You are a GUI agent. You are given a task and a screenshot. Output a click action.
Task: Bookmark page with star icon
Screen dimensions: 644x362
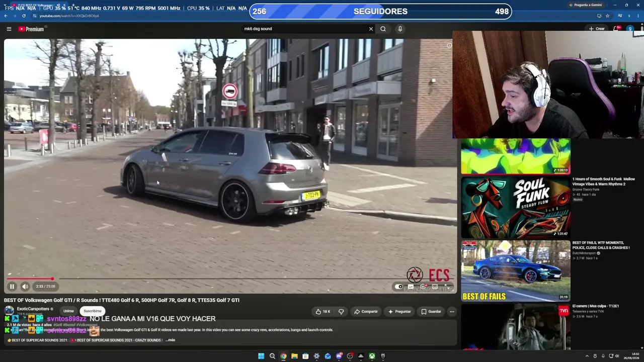tap(607, 16)
